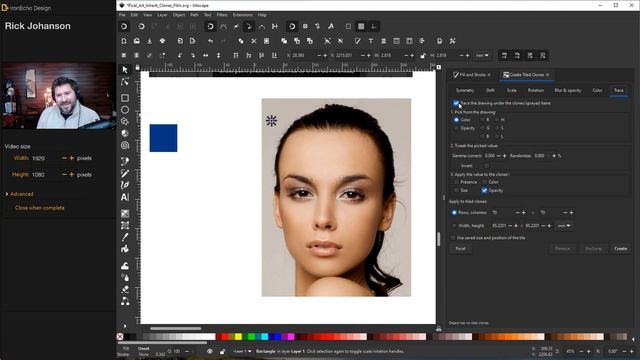
Task: Open the Object menu
Action: [x=179, y=15]
